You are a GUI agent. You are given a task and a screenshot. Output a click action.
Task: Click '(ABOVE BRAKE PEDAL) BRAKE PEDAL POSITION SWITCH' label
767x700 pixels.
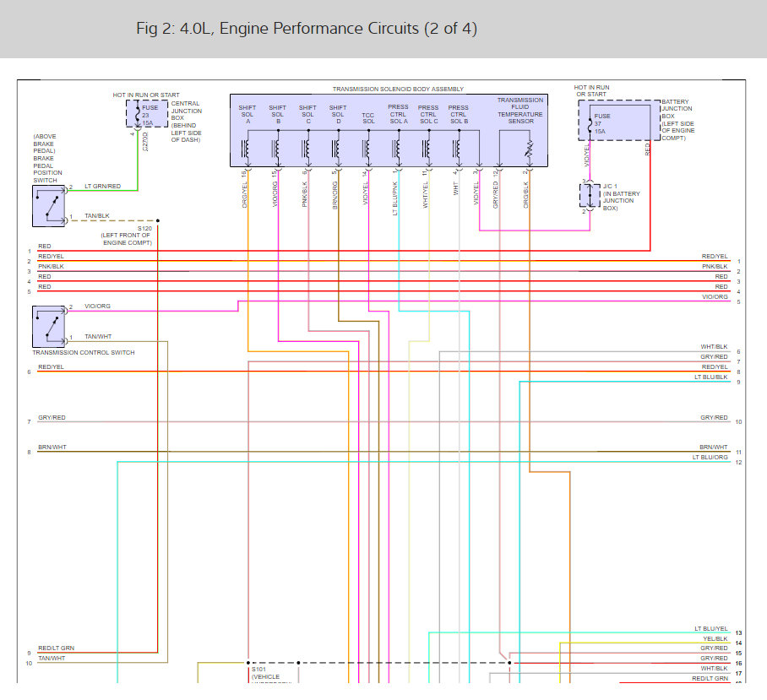click(x=47, y=159)
